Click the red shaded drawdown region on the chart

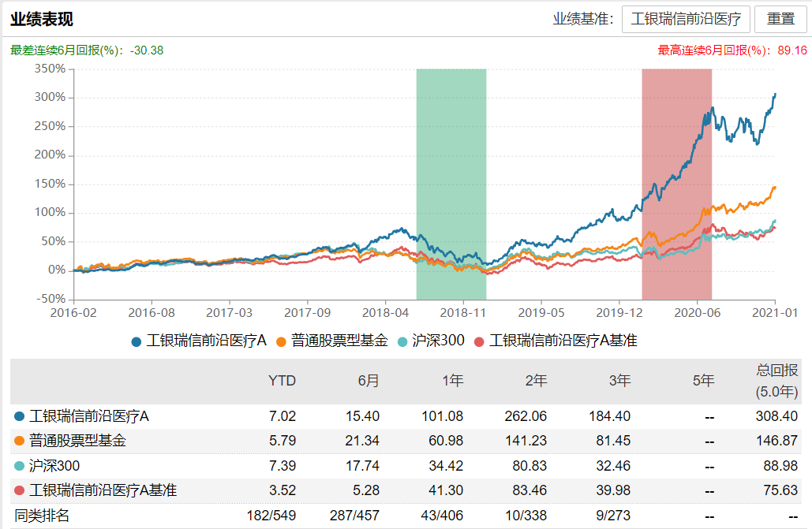click(676, 183)
